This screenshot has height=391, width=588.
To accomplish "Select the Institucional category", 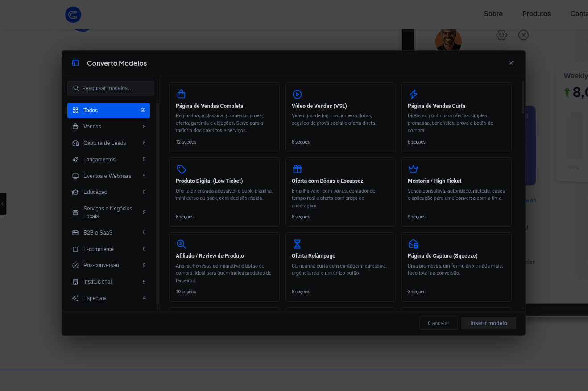I will tap(108, 282).
